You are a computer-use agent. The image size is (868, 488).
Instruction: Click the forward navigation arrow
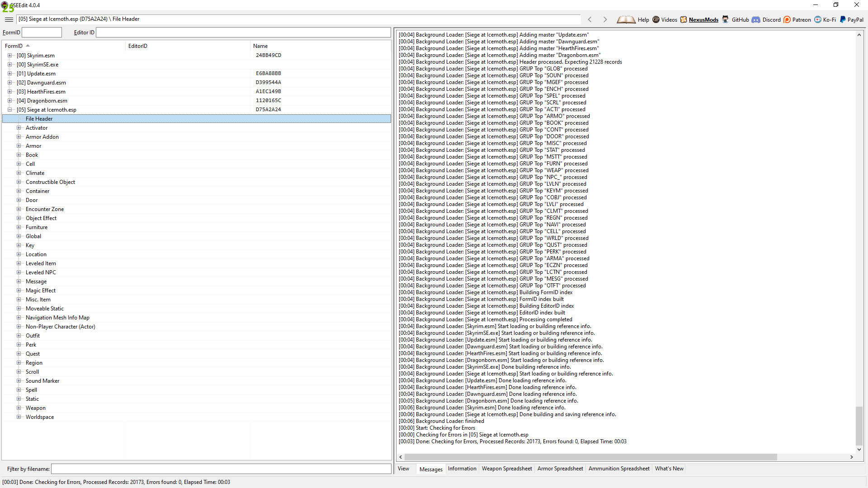[605, 19]
